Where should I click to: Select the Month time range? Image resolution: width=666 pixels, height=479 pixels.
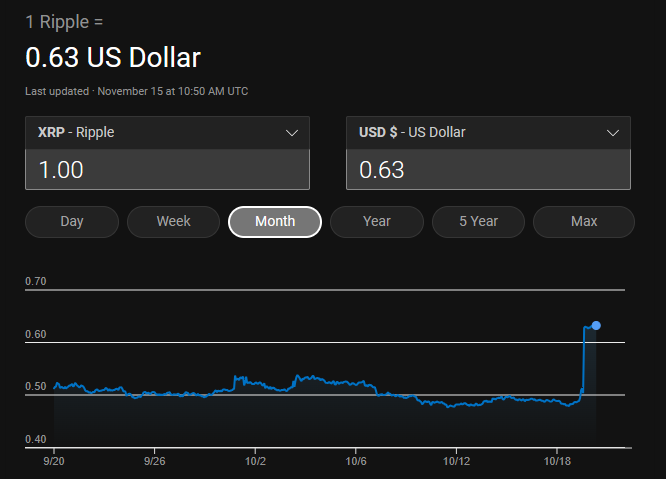coord(275,222)
